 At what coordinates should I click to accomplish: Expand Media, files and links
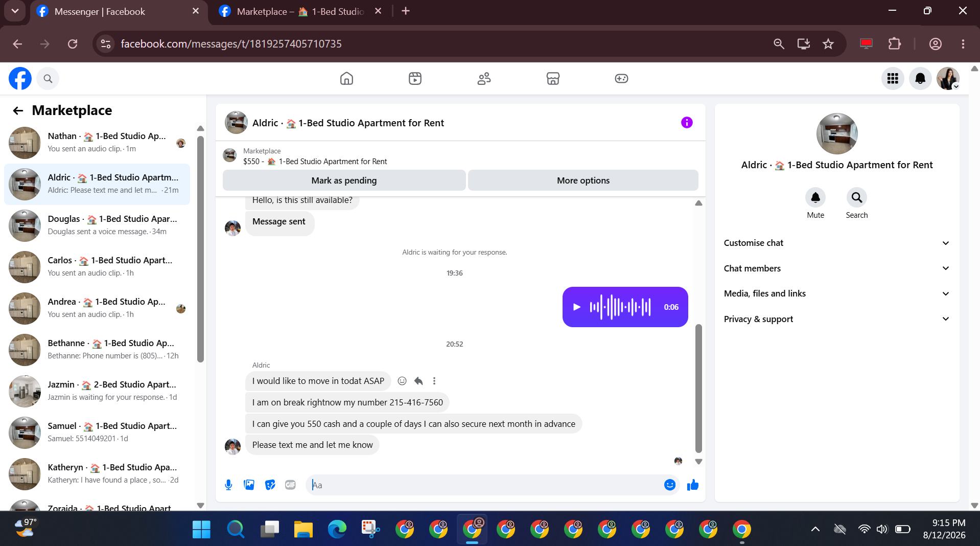(836, 293)
